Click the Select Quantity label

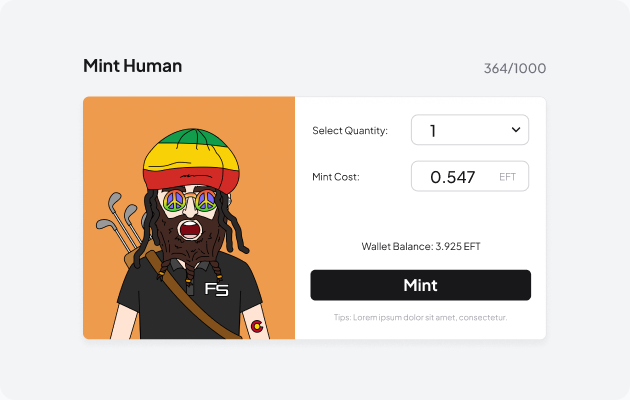[350, 130]
